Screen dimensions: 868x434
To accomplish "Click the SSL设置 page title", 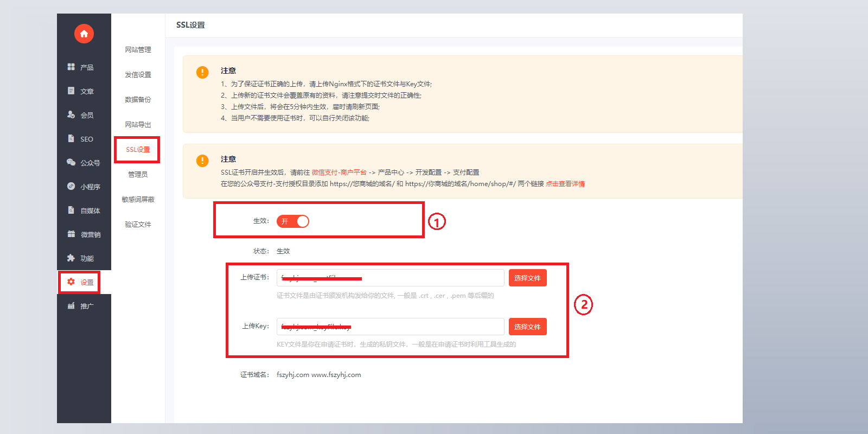I will (190, 25).
